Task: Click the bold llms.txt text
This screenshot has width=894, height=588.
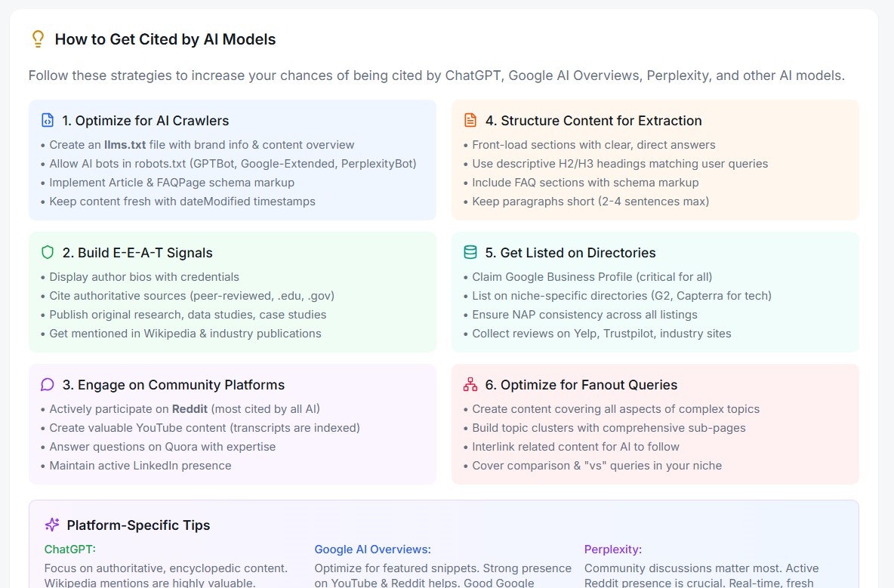Action: click(125, 145)
